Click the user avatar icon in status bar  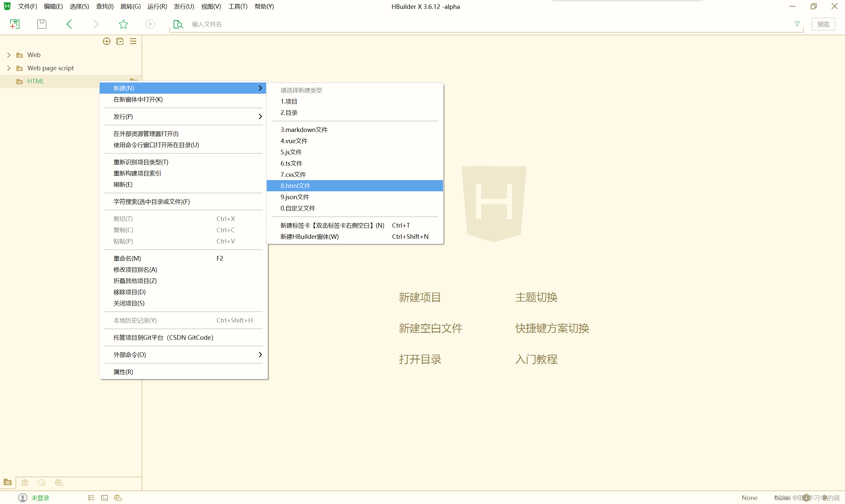[23, 498]
